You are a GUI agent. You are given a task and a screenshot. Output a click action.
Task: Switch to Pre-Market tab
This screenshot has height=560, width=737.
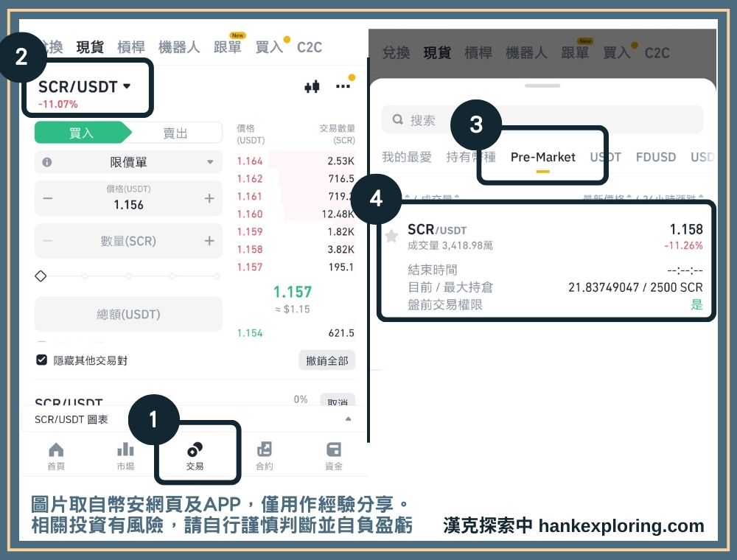(543, 157)
